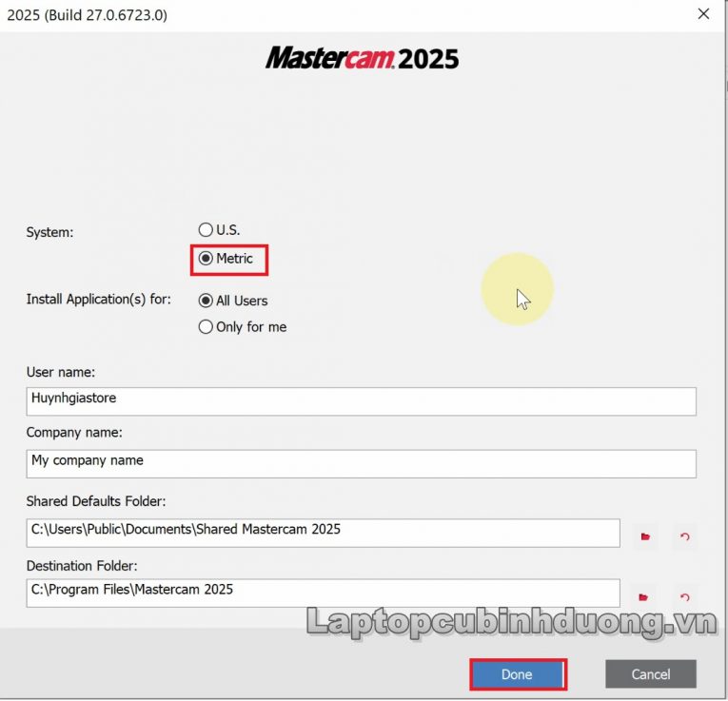Click the Destination Folder path field

(323, 593)
